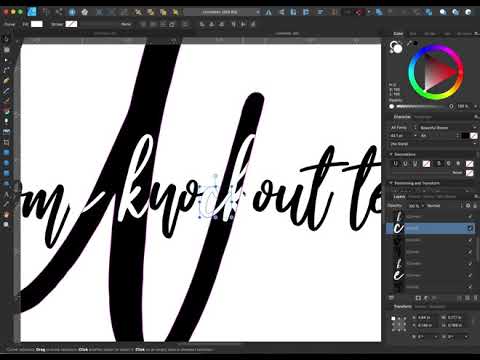The image size is (480, 360).
Task: Select the Transparency tool
Action: click(6, 121)
